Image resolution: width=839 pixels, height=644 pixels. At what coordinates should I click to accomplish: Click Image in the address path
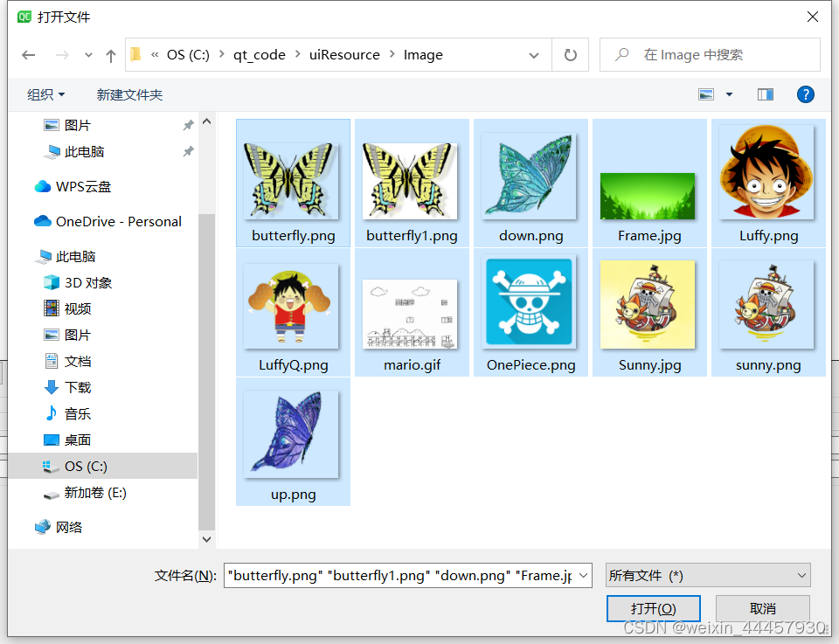[423, 54]
